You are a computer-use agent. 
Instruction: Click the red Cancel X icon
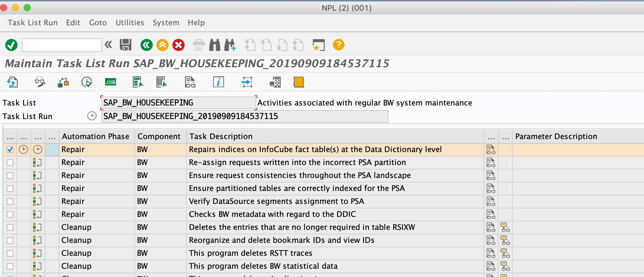[179, 45]
